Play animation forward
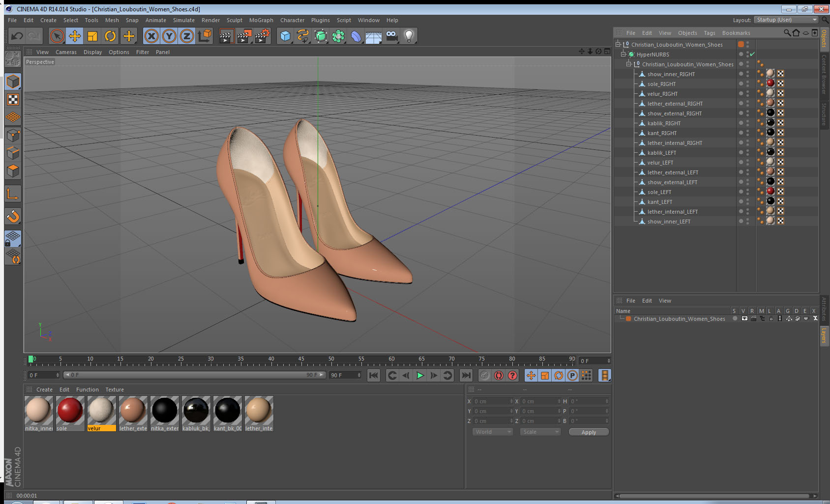Image resolution: width=830 pixels, height=504 pixels. (420, 375)
